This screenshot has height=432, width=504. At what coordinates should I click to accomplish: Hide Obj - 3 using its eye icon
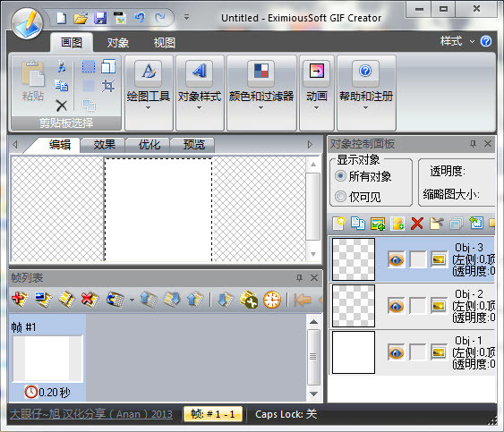pos(396,259)
